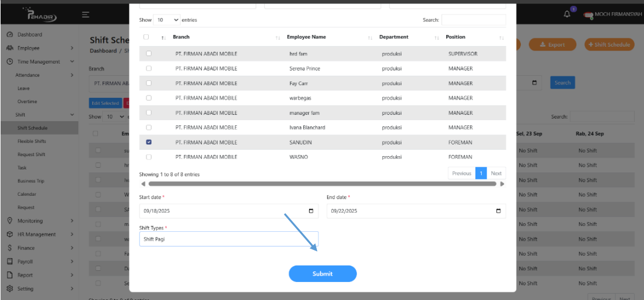Viewport: 644px width, 300px height.
Task: Go to Overtime menu item
Action: pyautogui.click(x=27, y=101)
